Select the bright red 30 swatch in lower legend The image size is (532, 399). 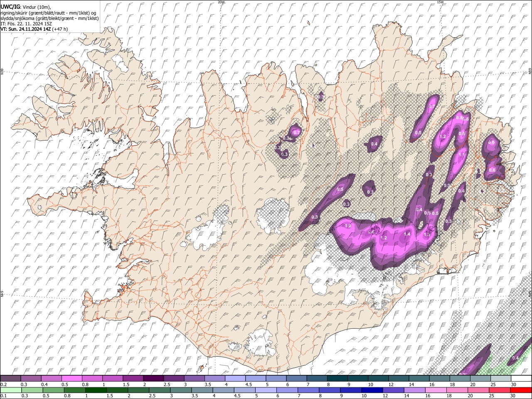[x=520, y=390]
